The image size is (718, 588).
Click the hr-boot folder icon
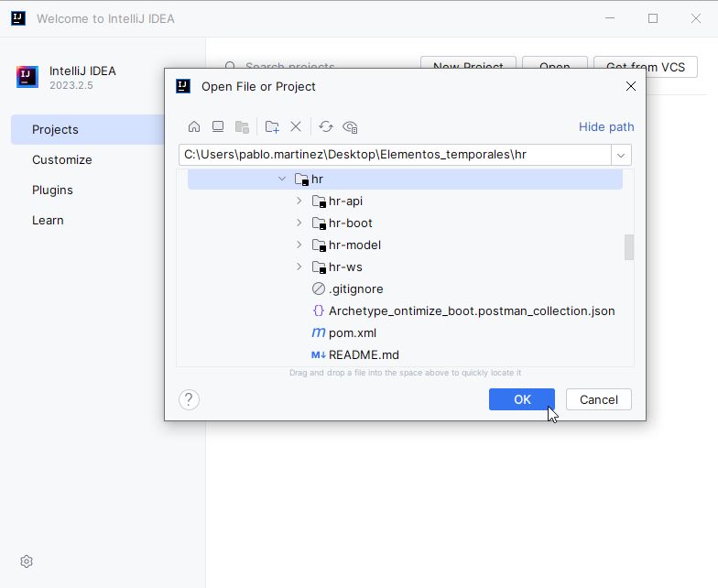[x=319, y=223]
